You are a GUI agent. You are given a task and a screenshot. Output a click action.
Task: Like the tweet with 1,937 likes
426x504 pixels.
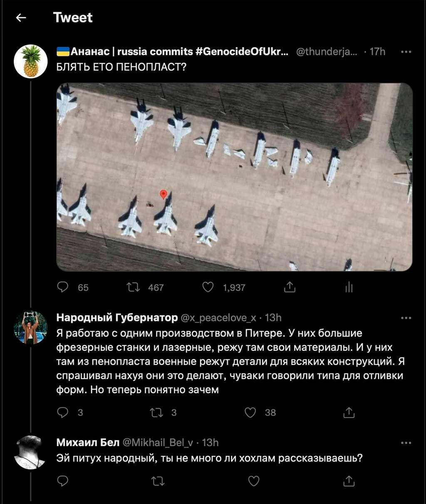(208, 287)
